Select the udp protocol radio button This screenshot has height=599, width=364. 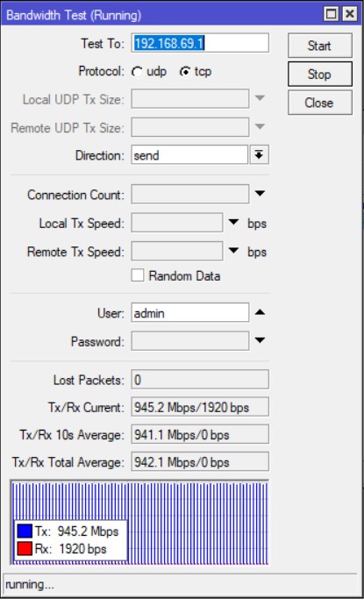[x=137, y=72]
